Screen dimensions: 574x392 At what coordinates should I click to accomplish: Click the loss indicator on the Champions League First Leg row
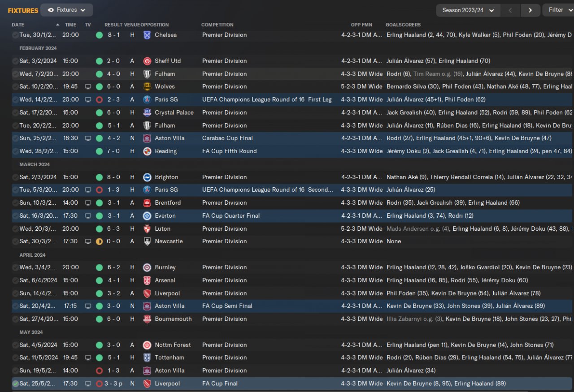99,99
